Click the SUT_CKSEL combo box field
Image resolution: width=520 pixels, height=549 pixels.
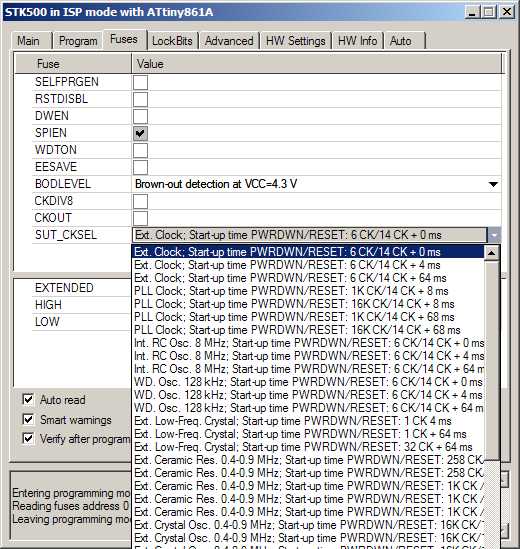click(x=310, y=235)
